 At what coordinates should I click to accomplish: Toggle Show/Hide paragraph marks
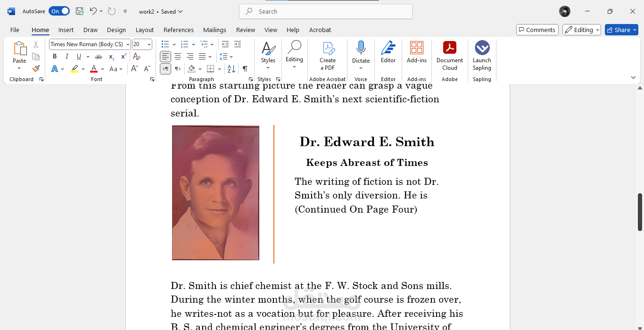coord(245,69)
